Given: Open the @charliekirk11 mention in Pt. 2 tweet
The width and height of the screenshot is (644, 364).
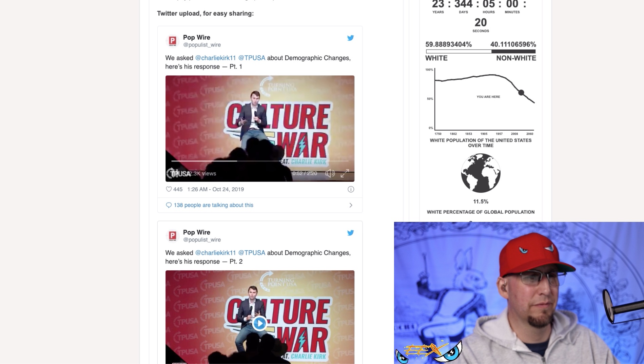Looking at the screenshot, I should point(215,253).
